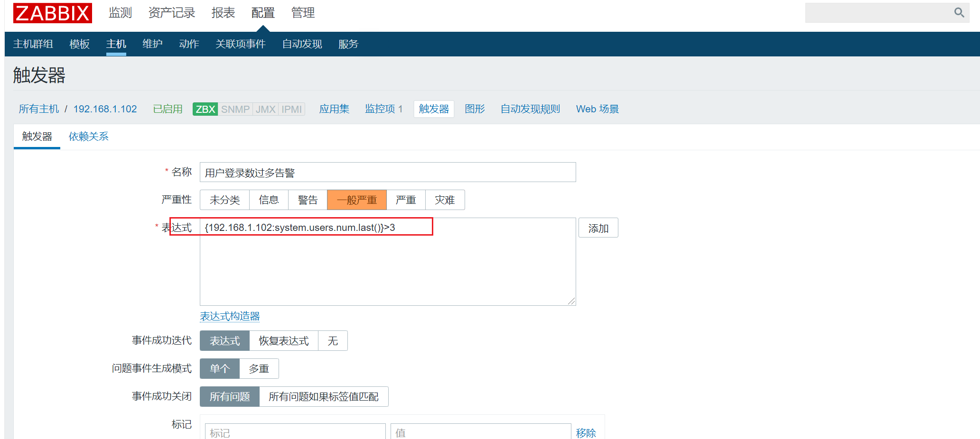
Task: Click the SNMP availability badge
Action: (x=235, y=109)
